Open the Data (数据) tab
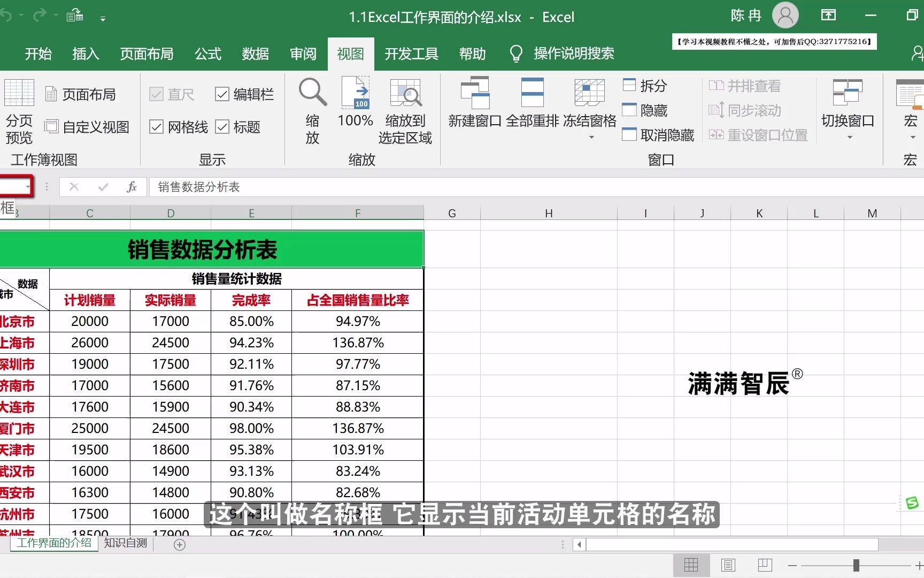 tap(255, 54)
